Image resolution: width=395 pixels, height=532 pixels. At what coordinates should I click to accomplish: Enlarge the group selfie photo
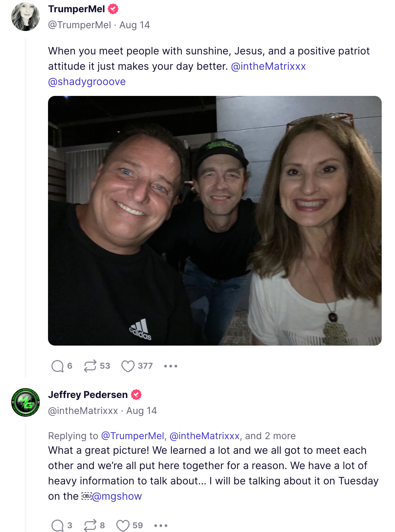pos(215,220)
